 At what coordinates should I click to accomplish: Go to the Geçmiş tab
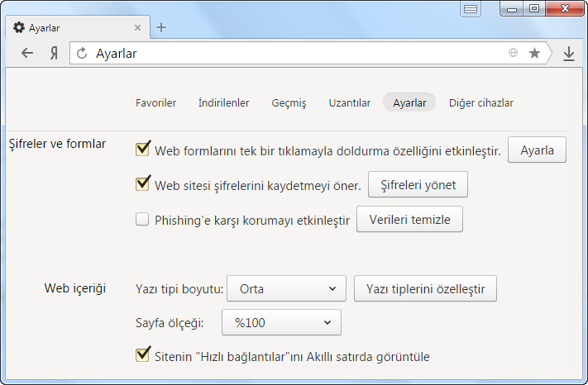point(289,103)
